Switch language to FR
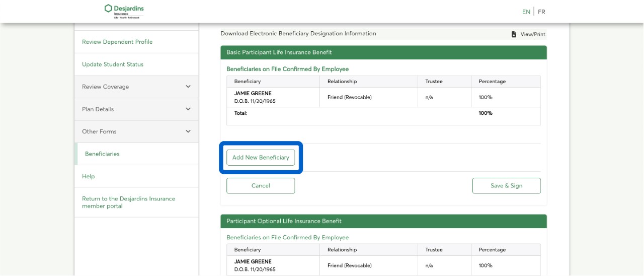 pyautogui.click(x=541, y=12)
